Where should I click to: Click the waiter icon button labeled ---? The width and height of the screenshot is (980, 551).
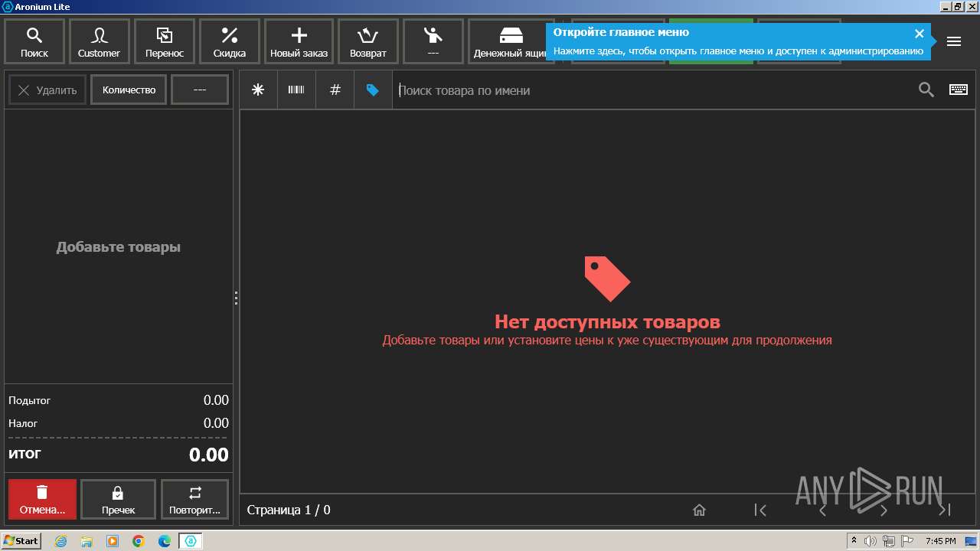click(x=433, y=41)
